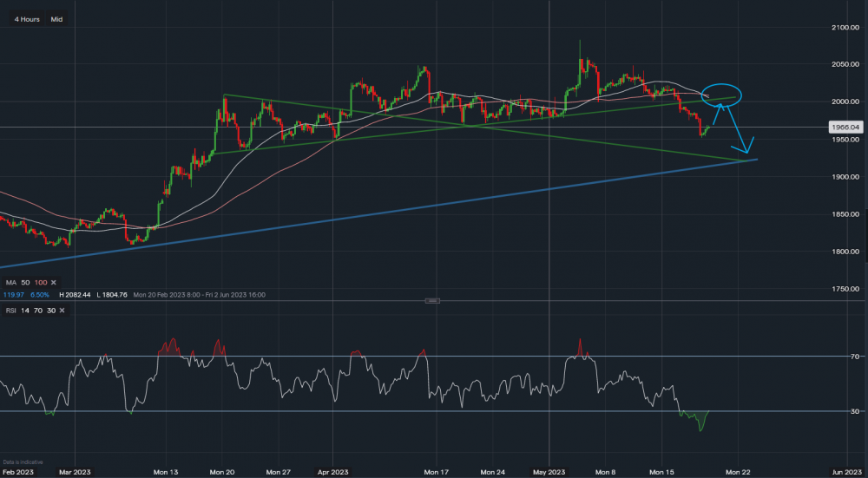
Task: Grab the panel resize handle above RSI
Action: pyautogui.click(x=433, y=300)
